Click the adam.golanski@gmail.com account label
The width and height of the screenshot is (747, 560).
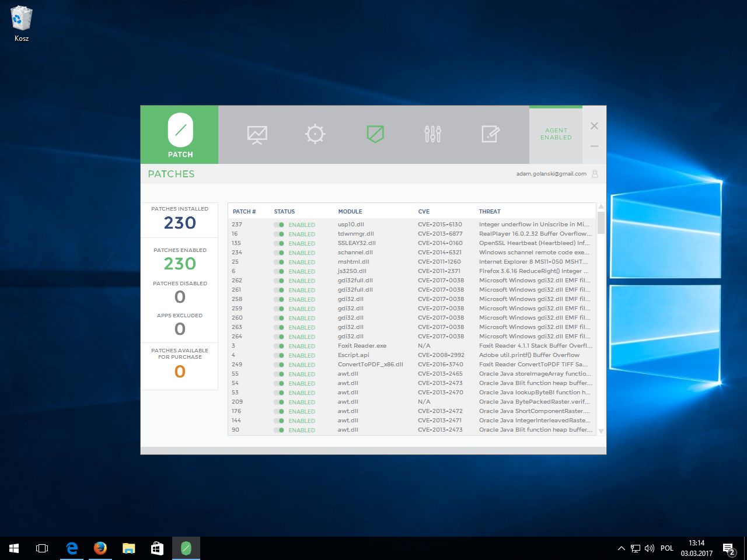click(x=551, y=174)
